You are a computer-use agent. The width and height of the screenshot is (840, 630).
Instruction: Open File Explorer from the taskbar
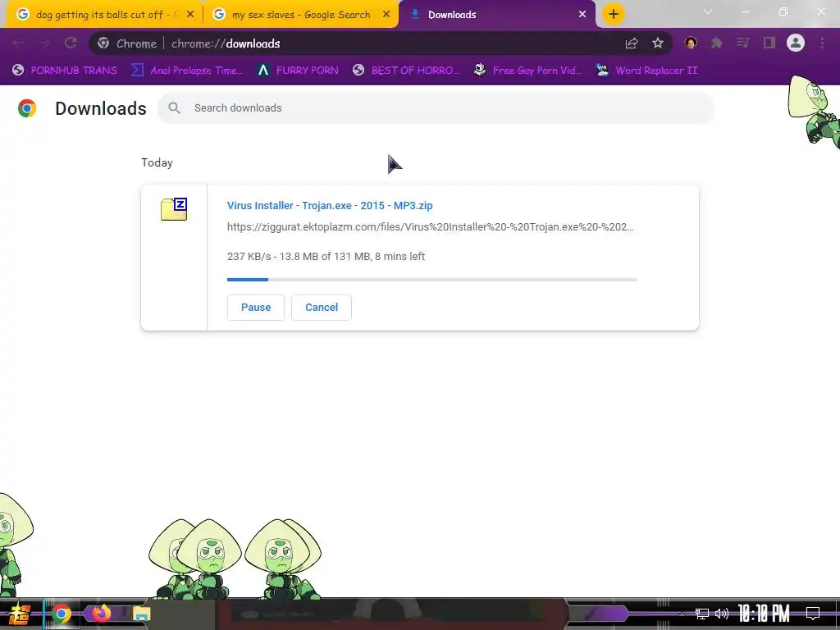(141, 614)
